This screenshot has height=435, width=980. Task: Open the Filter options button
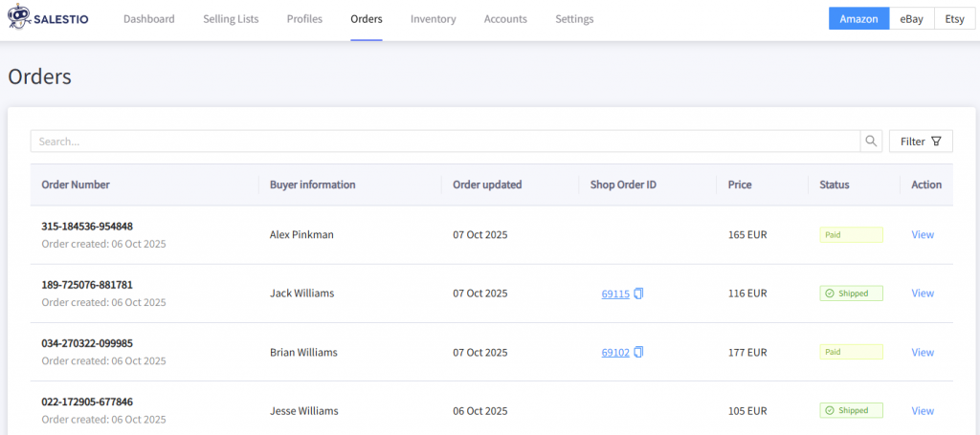921,141
